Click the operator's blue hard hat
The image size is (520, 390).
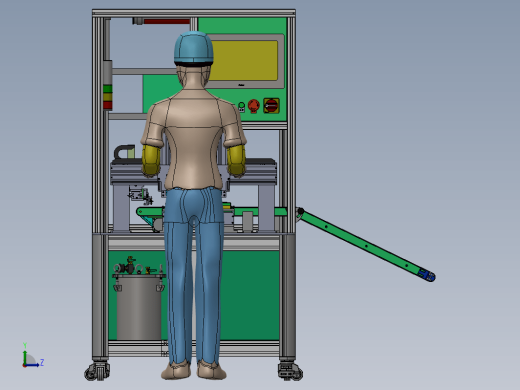[x=194, y=48]
